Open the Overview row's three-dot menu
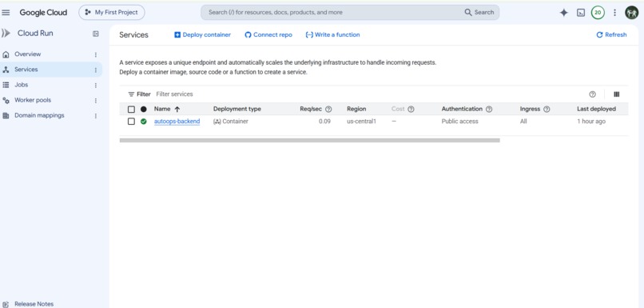The width and height of the screenshot is (644, 308). tap(96, 54)
